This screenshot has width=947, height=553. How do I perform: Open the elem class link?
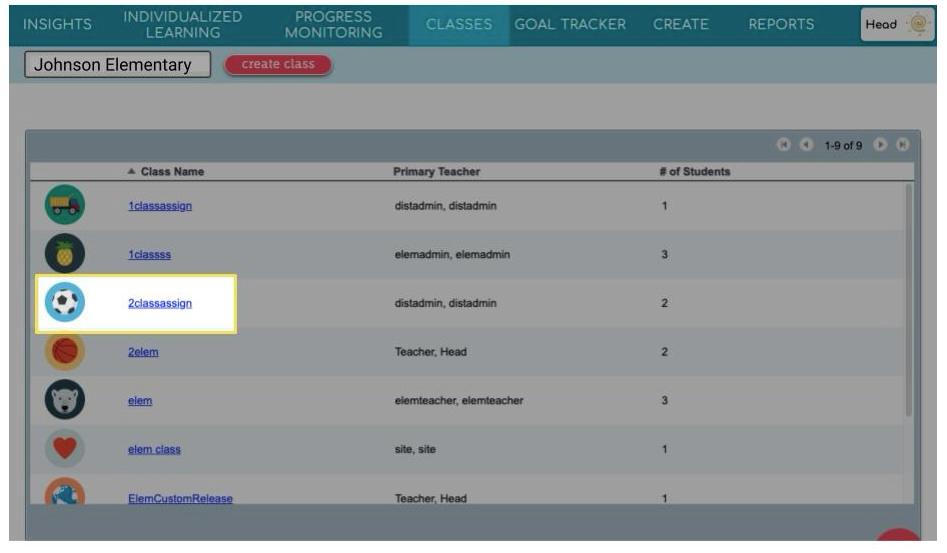click(140, 401)
